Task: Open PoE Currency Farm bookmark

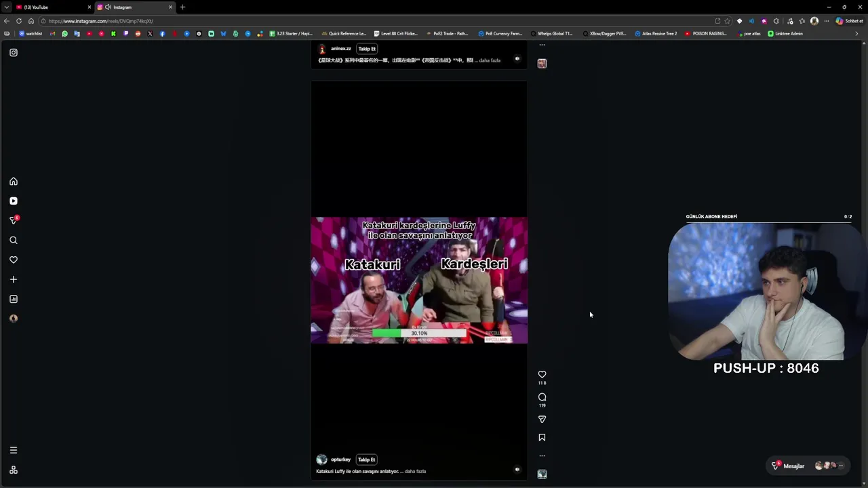Action: pyautogui.click(x=500, y=34)
